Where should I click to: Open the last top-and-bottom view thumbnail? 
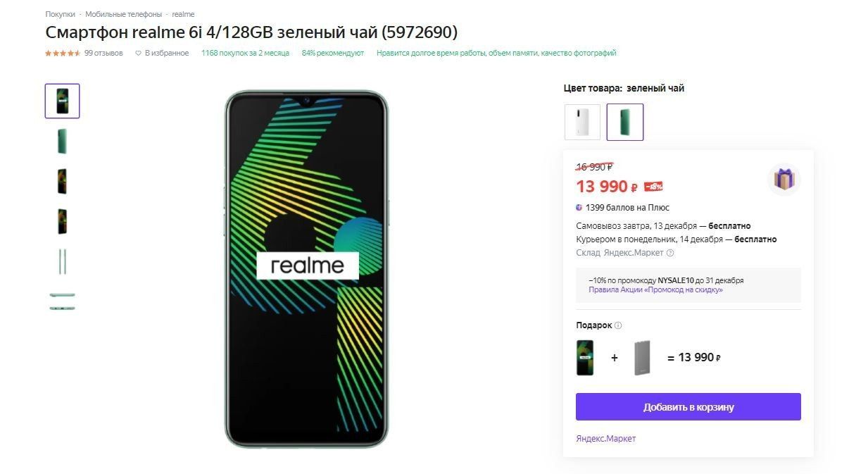coord(63,301)
